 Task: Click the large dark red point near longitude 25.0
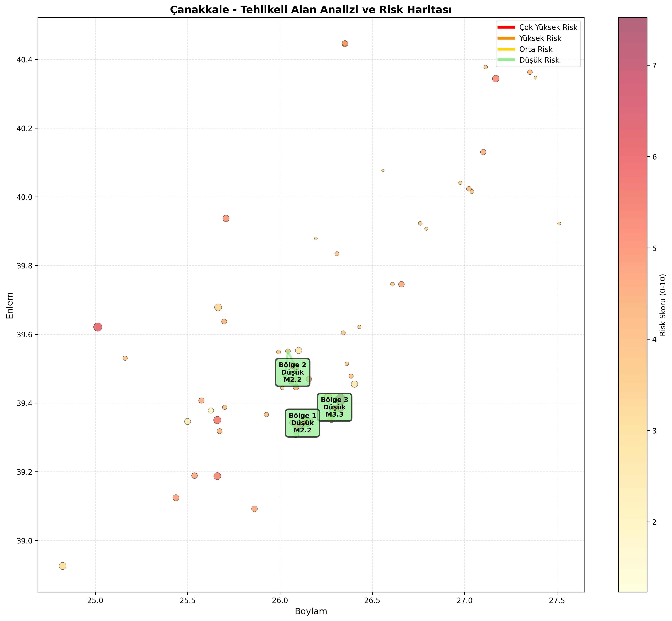pyautogui.click(x=98, y=327)
